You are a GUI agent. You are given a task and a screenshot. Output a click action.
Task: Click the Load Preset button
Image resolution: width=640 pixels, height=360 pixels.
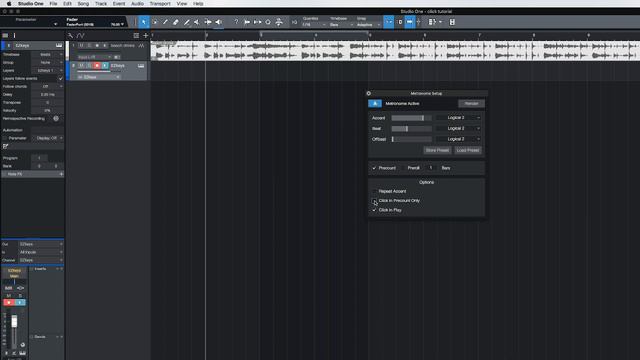468,150
